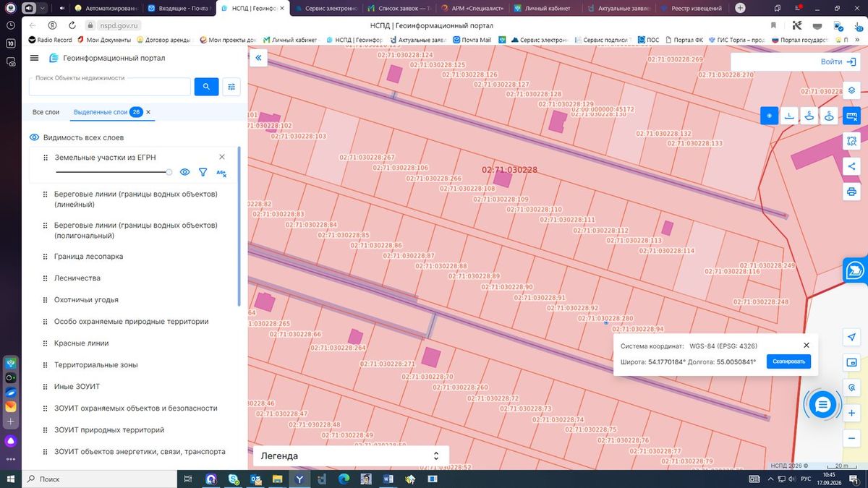Viewport: 868px width, 488px height.
Task: Copy coordinates with Скопировать button
Action: coord(788,361)
